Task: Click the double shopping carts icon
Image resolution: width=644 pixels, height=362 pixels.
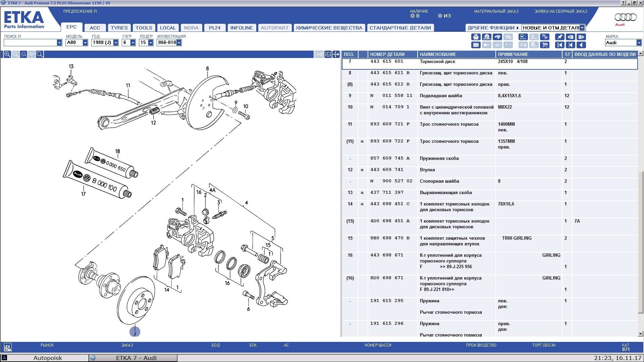Action: pos(545,37)
